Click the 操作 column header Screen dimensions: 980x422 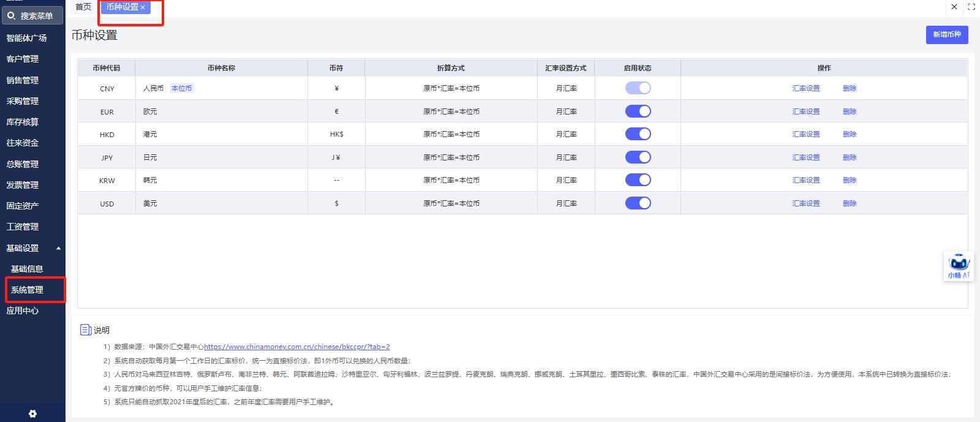point(824,68)
